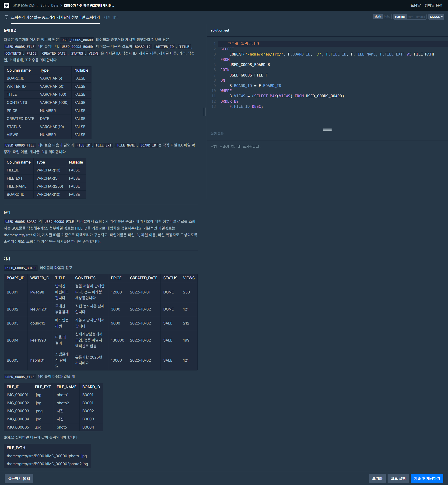Run code with 코드 실행 button
The height and width of the screenshot is (485, 448).
pos(398,478)
